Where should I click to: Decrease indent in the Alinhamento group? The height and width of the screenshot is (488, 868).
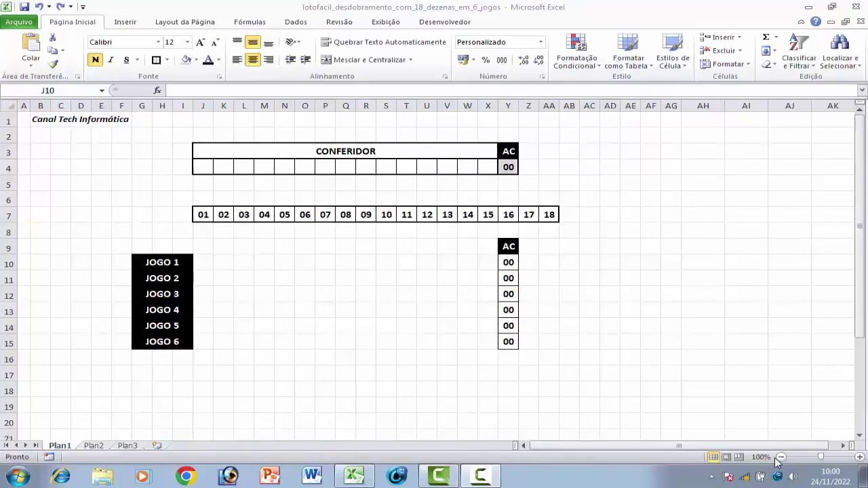[x=290, y=60]
